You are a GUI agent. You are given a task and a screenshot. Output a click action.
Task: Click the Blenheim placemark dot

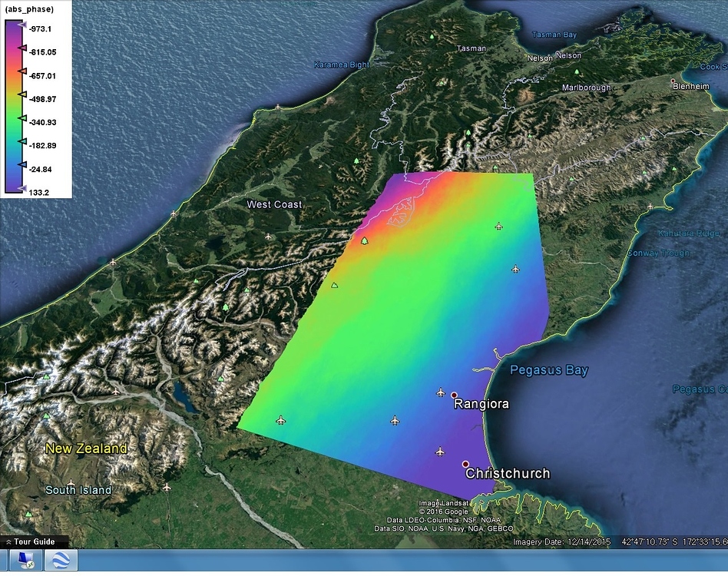coord(673,81)
